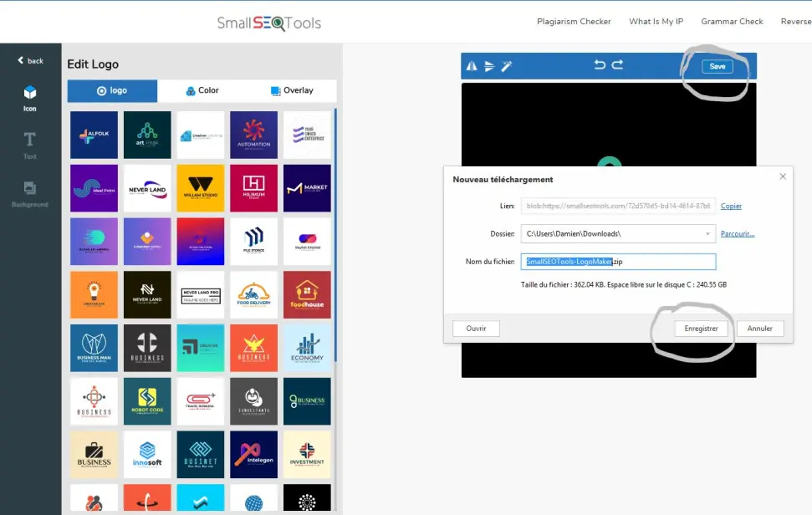
Task: Open What Is My IP page
Action: click(656, 22)
